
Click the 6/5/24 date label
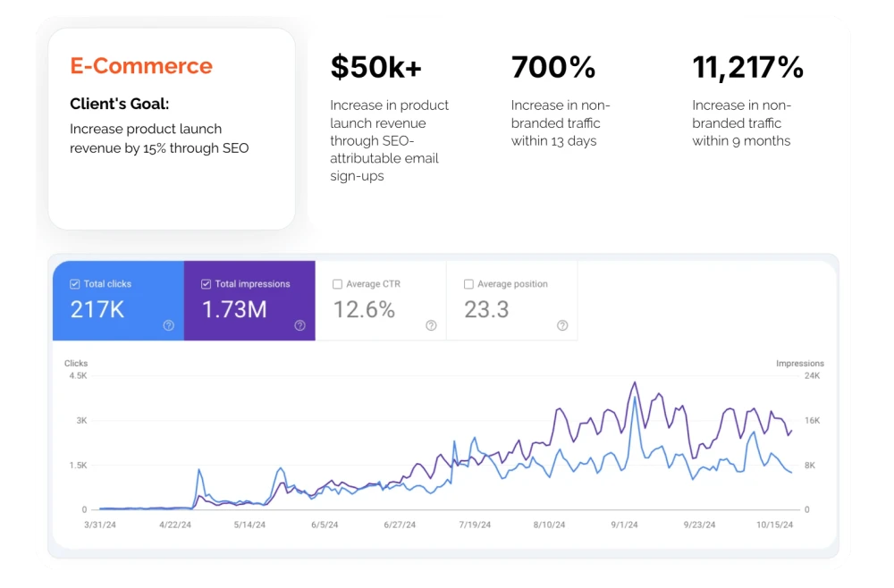(325, 525)
